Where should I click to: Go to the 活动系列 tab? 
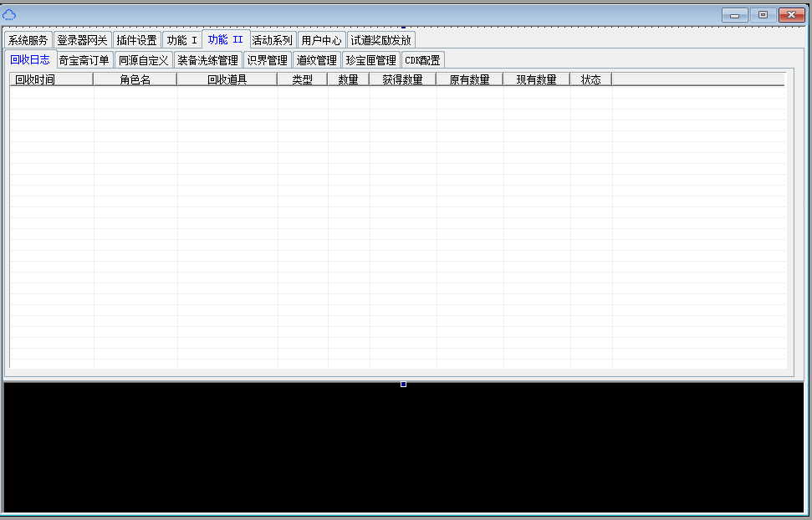coord(273,40)
